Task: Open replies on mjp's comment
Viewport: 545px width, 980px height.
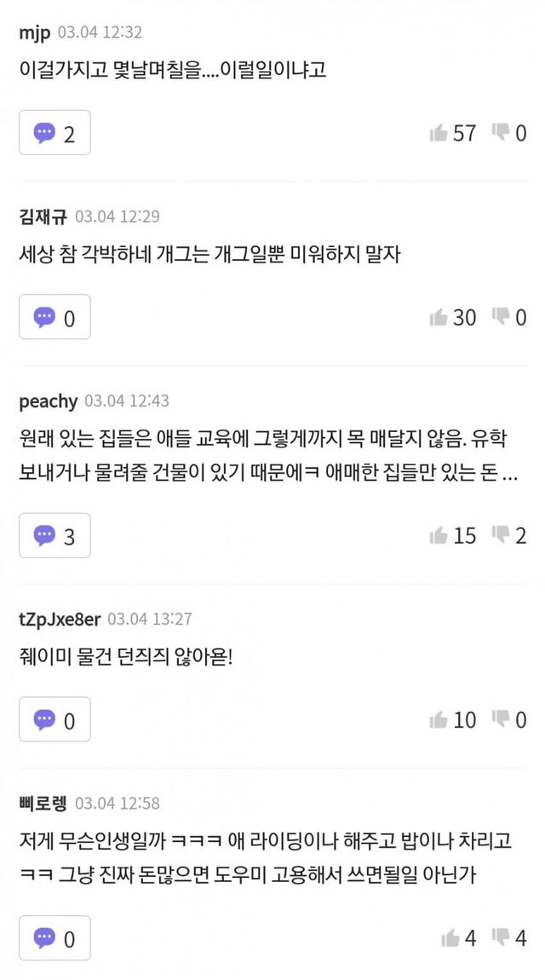Action: click(54, 133)
